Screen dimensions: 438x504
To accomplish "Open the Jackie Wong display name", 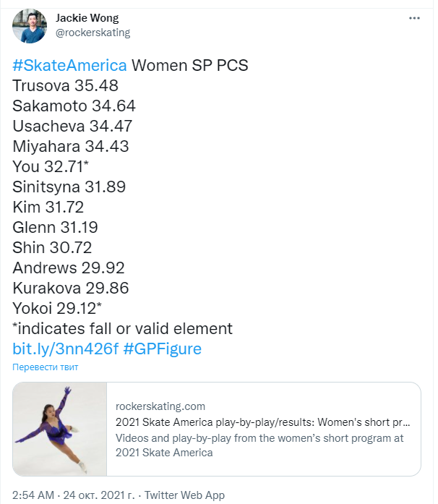I will tap(87, 18).
